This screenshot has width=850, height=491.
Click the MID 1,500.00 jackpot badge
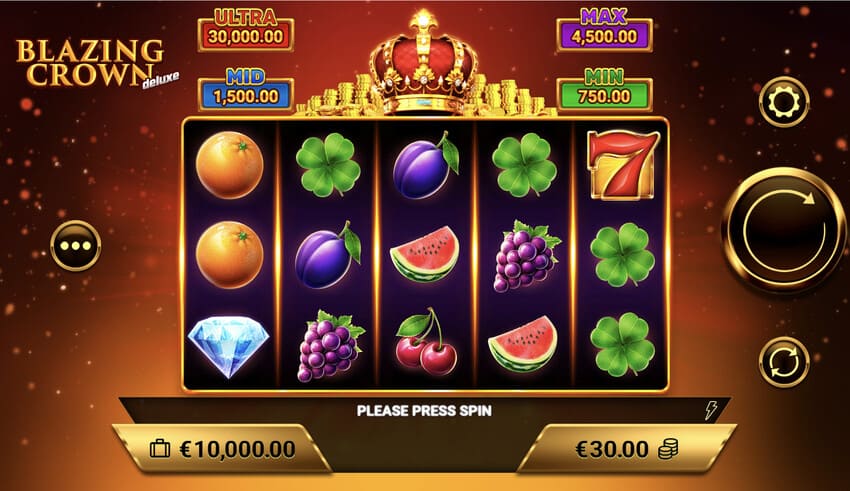[246, 90]
